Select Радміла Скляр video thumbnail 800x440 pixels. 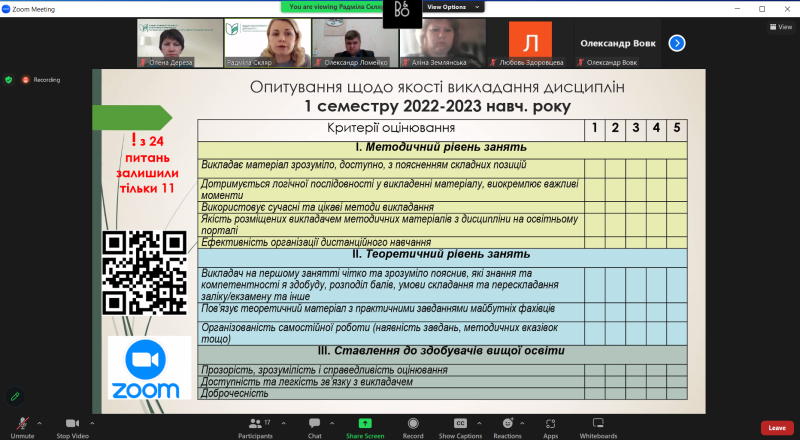268,43
